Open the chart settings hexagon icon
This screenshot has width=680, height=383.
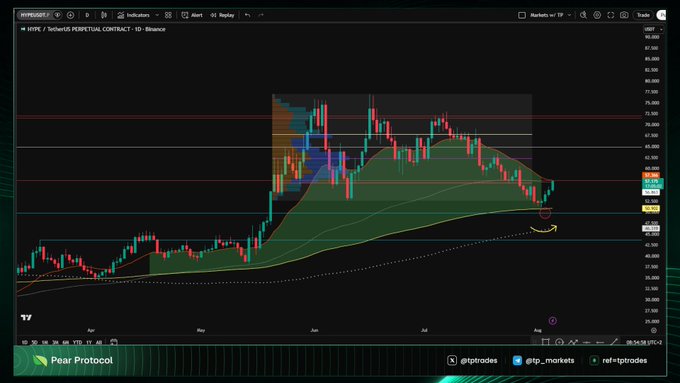coord(597,15)
